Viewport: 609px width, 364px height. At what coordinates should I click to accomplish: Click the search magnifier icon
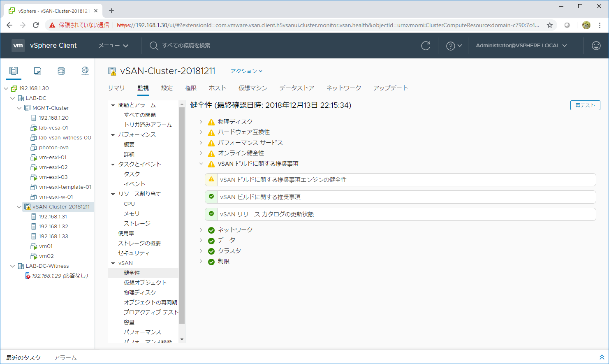pos(154,46)
